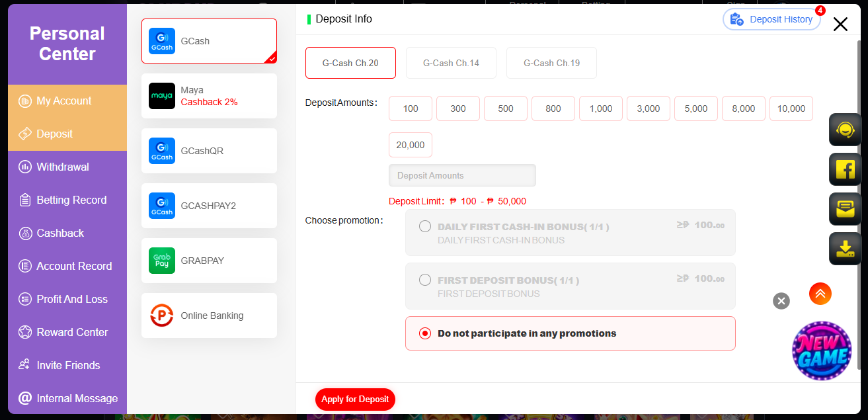Open customer support headset icon
This screenshot has width=868, height=420.
coord(845,130)
